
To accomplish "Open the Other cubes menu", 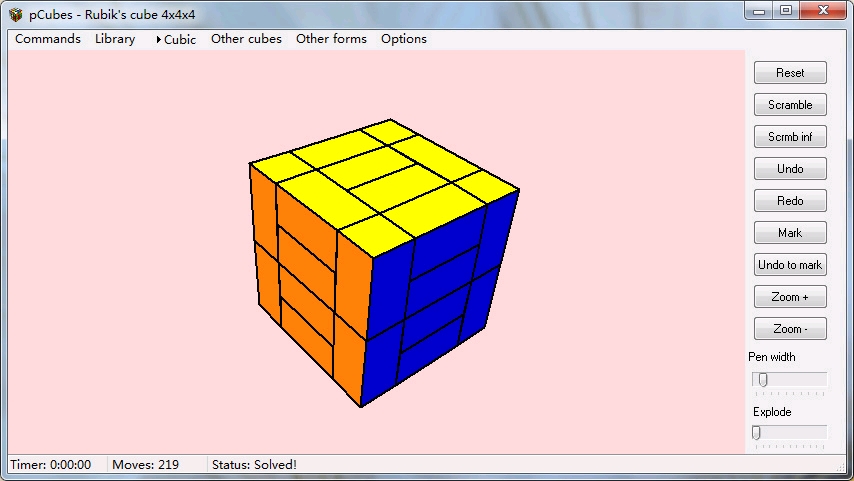I will click(246, 39).
